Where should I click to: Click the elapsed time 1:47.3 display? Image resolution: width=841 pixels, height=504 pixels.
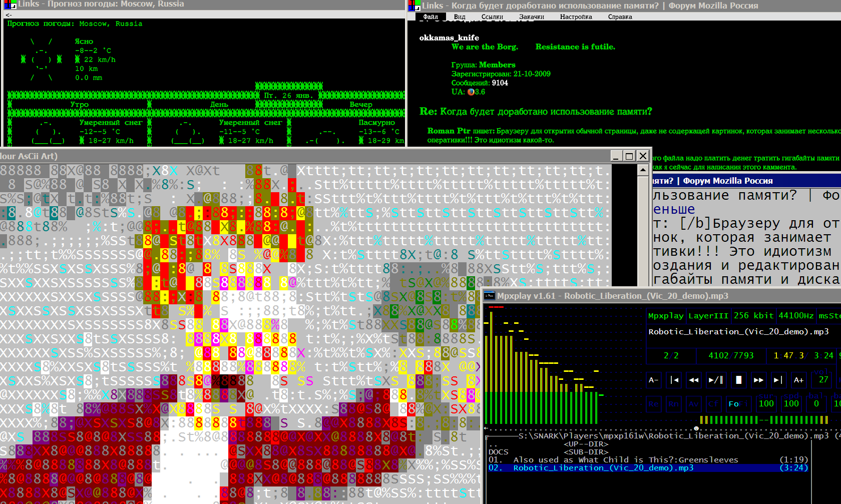tap(788, 355)
